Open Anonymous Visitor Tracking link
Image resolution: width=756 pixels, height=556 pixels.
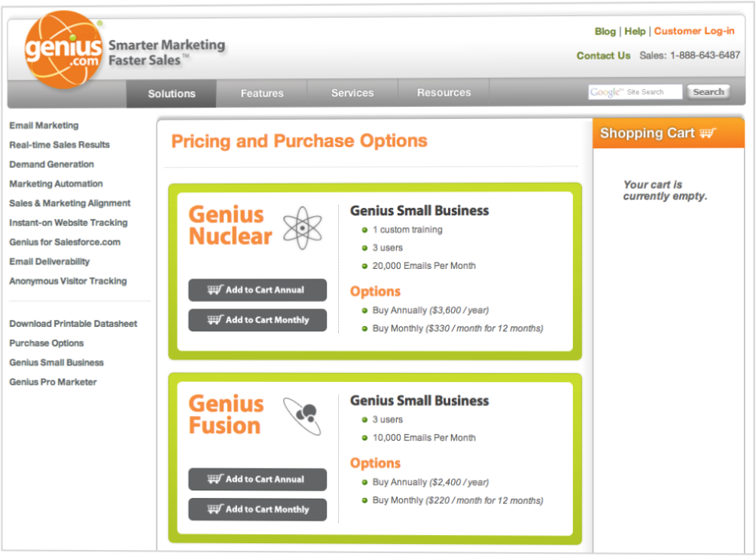pos(68,281)
